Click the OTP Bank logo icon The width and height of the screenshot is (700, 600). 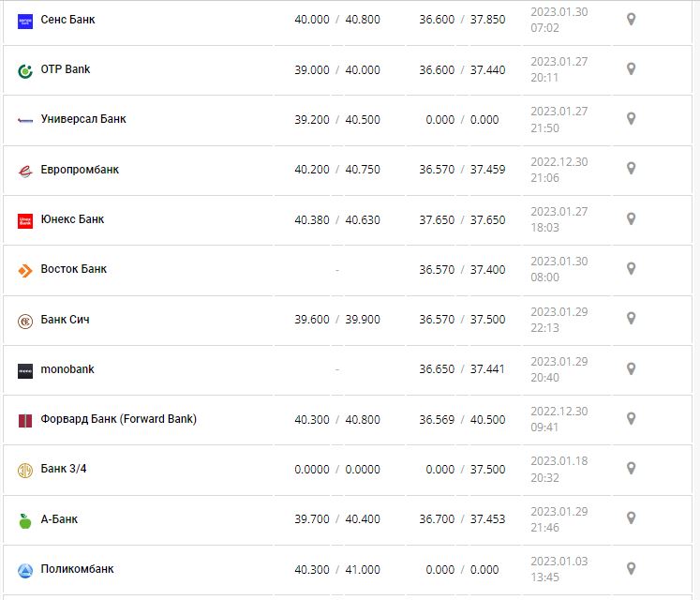point(25,70)
